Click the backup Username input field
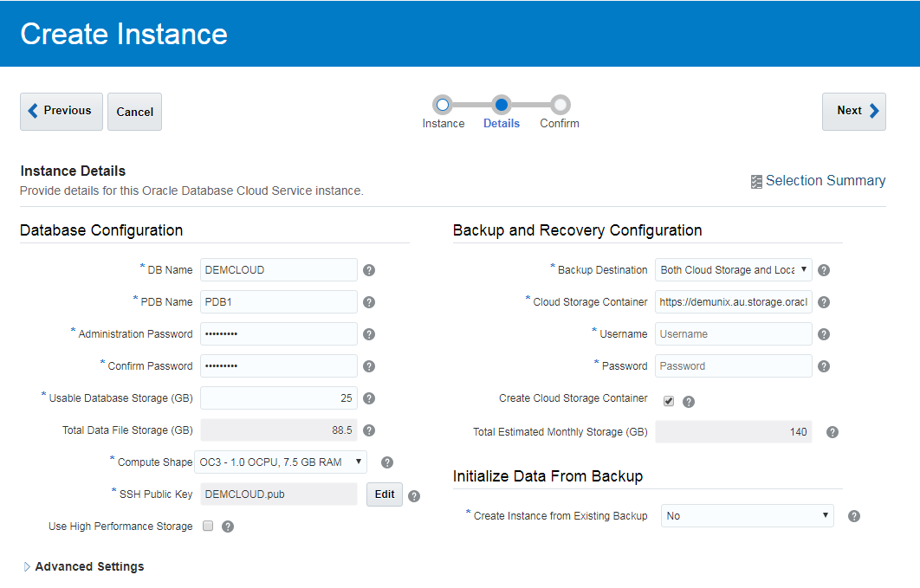Viewport: 920px width, 588px height. coord(733,334)
